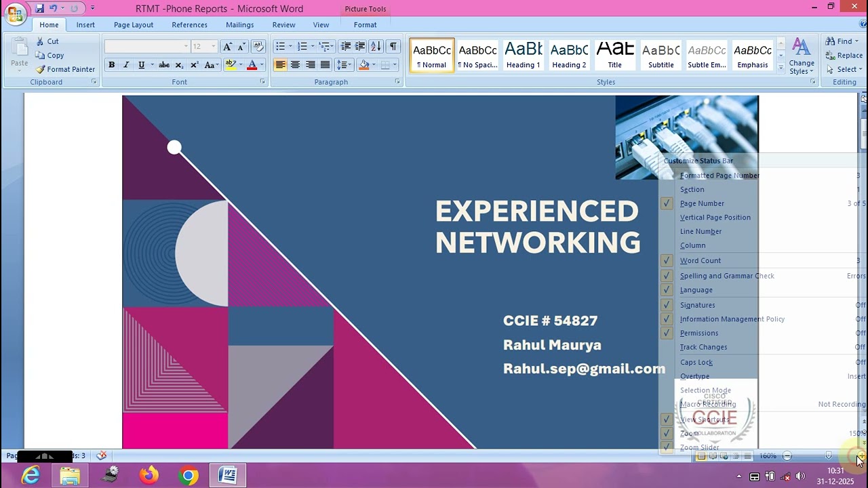
Task: Apply the Subtitle style
Action: [660, 56]
